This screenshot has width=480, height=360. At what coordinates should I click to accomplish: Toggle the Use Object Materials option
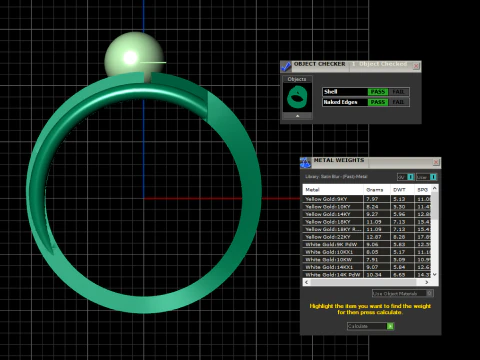402,293
